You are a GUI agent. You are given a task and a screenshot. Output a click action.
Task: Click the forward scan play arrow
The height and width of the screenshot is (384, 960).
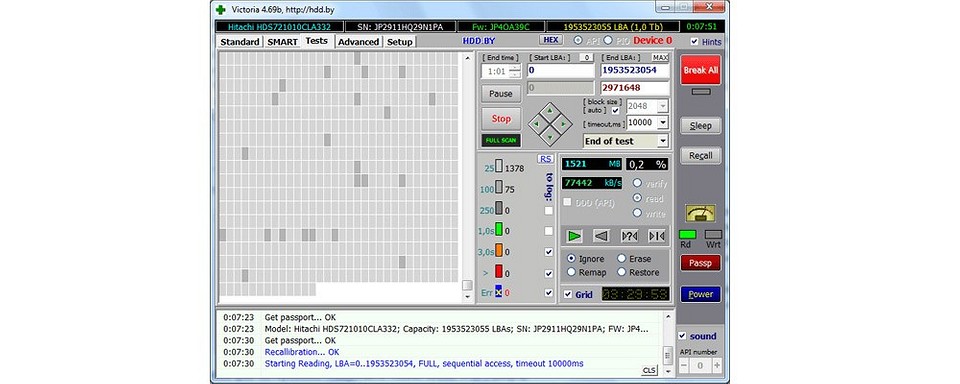pos(574,236)
